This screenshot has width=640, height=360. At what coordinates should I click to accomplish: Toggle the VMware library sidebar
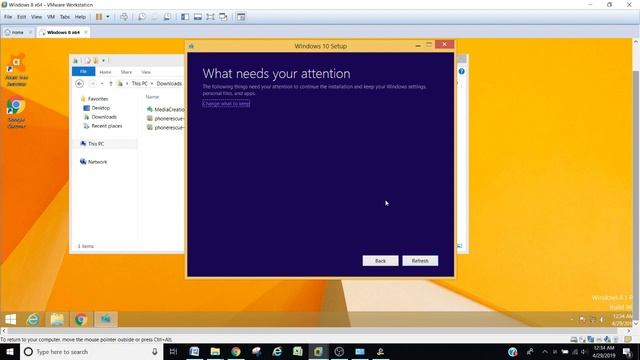[x=185, y=17]
